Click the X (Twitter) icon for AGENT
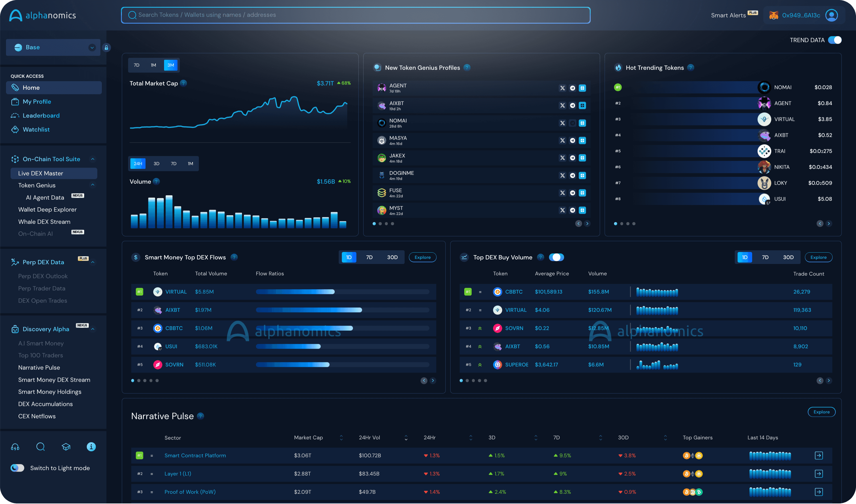This screenshot has height=504, width=856. coord(562,88)
